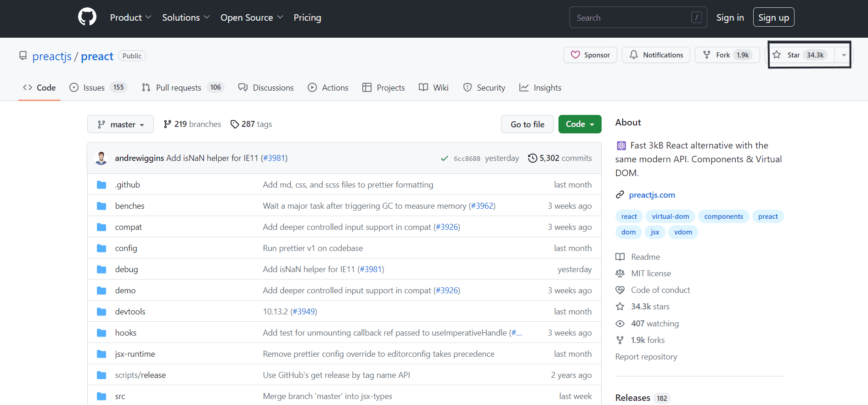The width and height of the screenshot is (868, 405).
Task: Click the Sign up button
Action: point(773,17)
